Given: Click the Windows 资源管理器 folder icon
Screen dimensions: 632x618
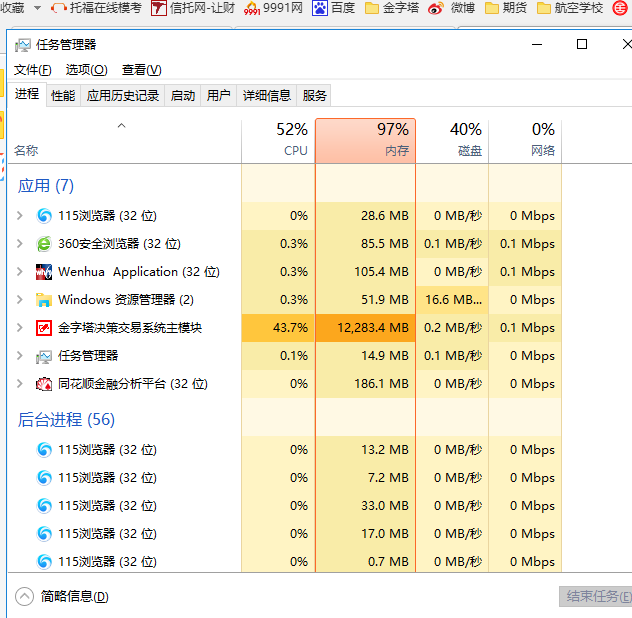Looking at the screenshot, I should (x=44, y=300).
